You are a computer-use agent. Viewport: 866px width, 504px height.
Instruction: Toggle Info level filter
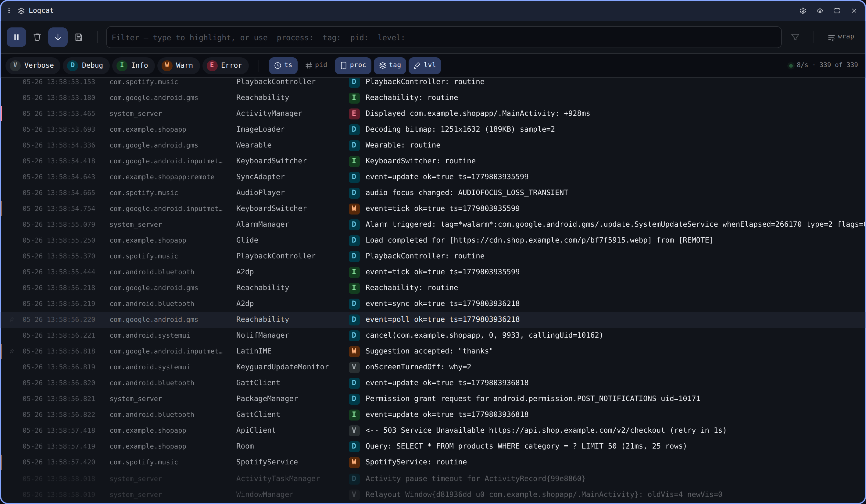tap(133, 65)
